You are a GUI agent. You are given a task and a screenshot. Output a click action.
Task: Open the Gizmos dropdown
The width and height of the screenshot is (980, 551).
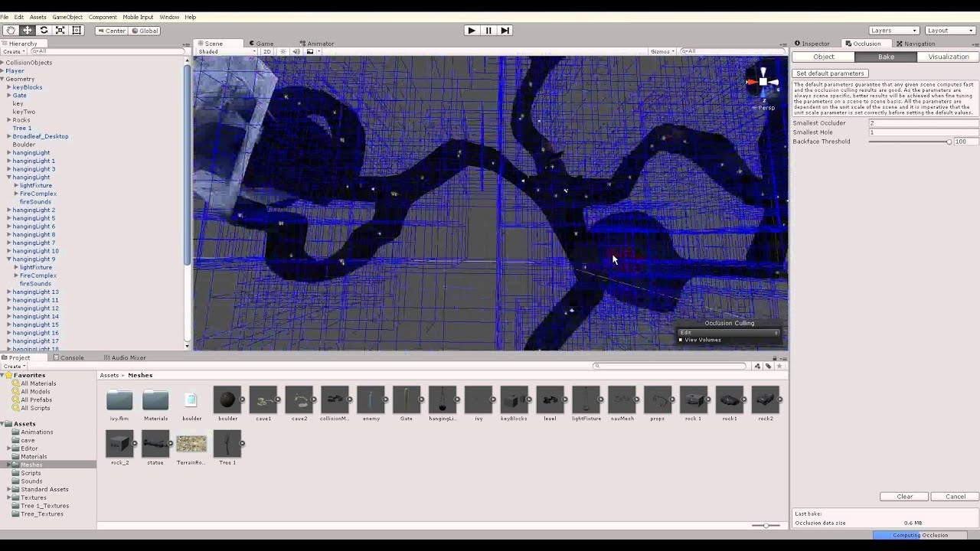click(661, 51)
